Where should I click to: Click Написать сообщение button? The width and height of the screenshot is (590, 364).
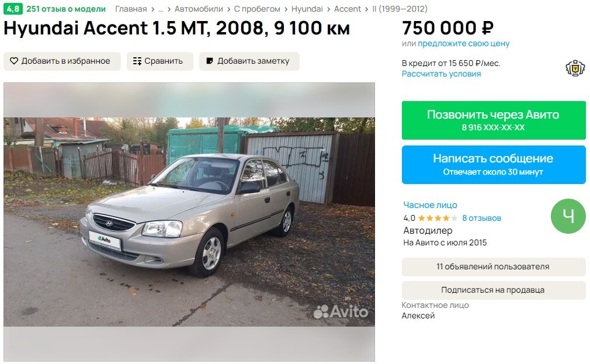pos(494,165)
